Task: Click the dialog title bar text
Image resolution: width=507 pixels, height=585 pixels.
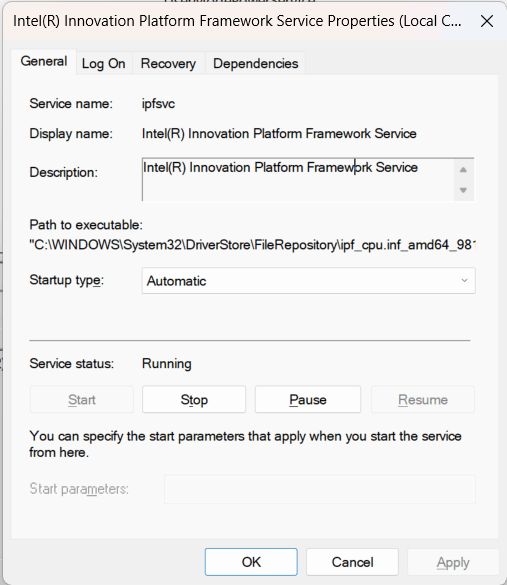Action: click(x=237, y=21)
